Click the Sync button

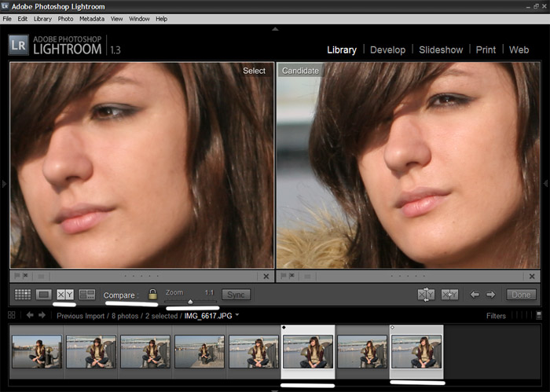coord(236,295)
